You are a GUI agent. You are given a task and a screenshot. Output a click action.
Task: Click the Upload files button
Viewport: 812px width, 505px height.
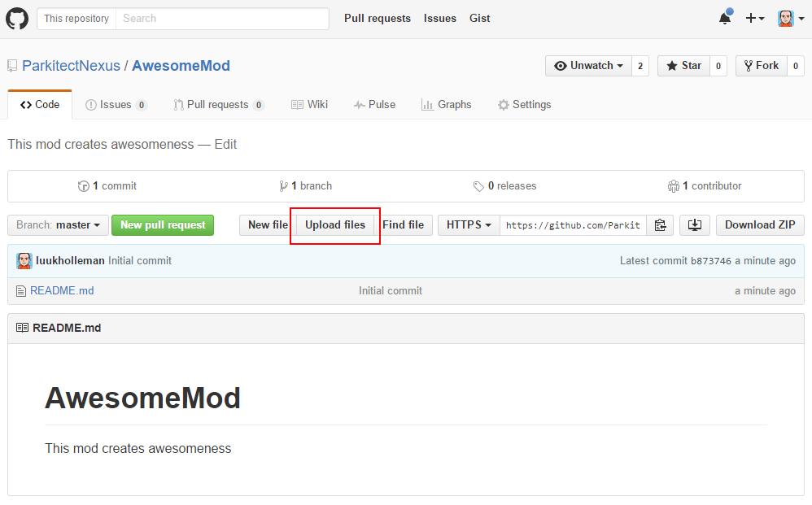pos(335,225)
